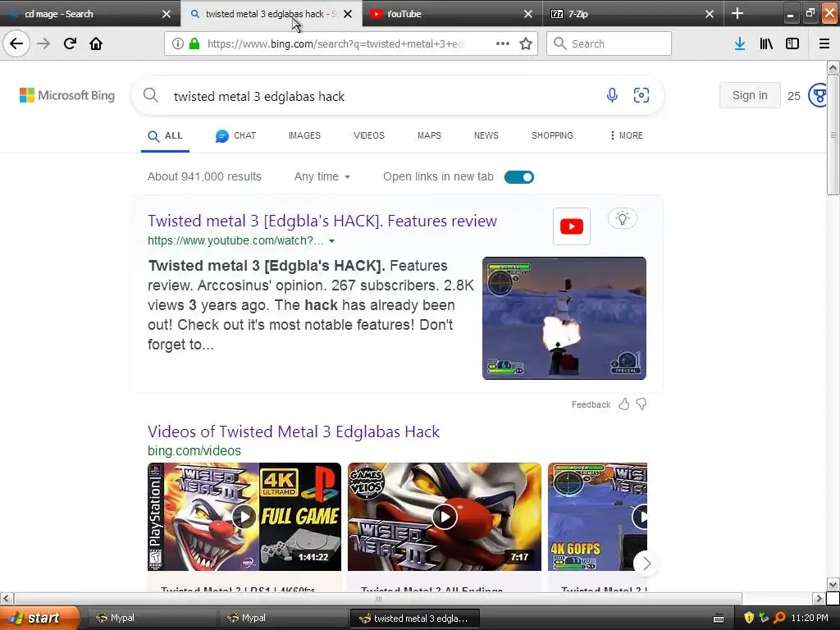Search using an image via visual search

(x=641, y=95)
